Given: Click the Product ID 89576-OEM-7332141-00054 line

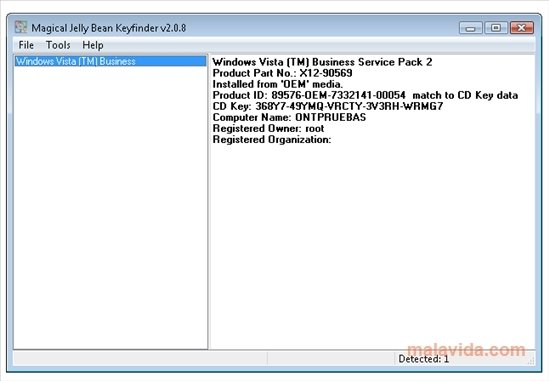Looking at the screenshot, I should 365,95.
